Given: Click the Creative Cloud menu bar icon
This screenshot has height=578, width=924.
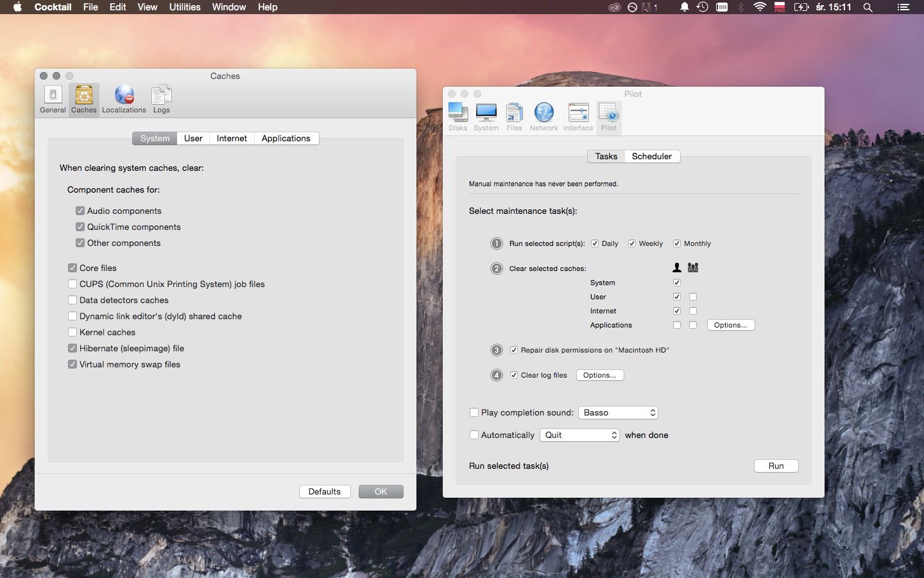Looking at the screenshot, I should point(614,7).
